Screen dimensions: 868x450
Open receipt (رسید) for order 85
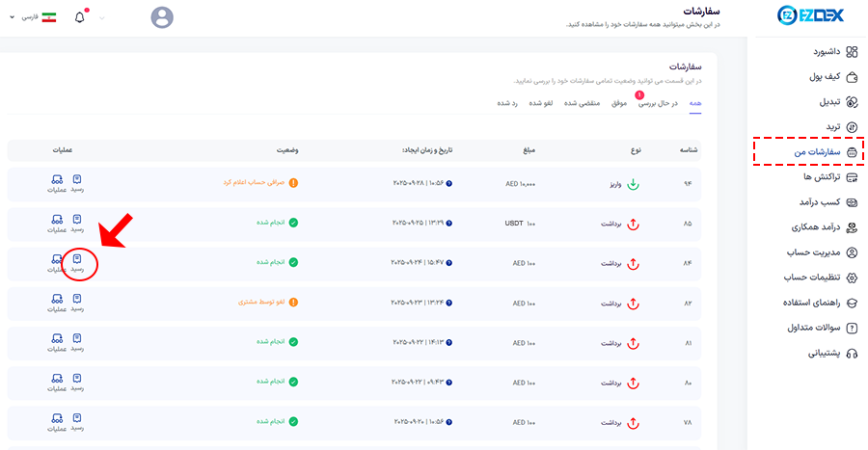click(77, 223)
